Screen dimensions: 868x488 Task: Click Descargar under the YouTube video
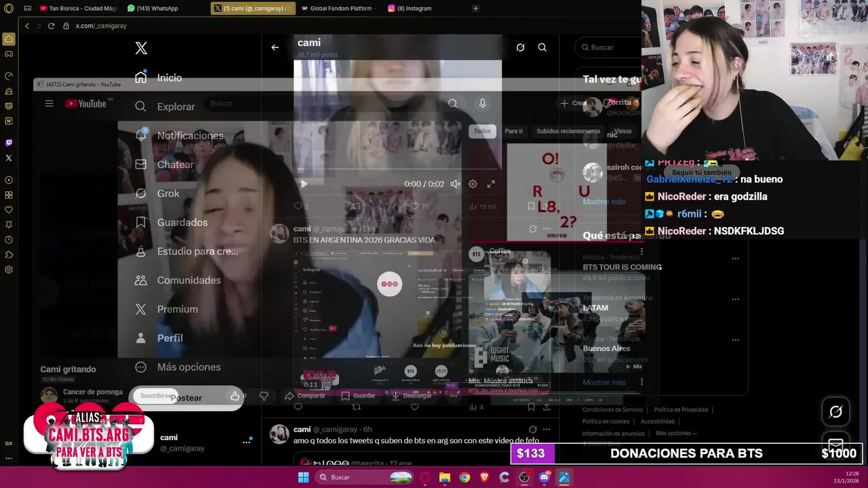point(411,395)
